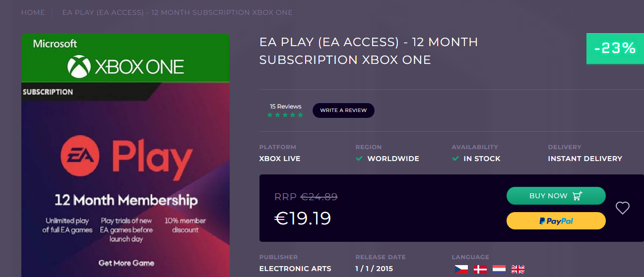The height and width of the screenshot is (277, 644).
Task: Go to HOME via breadcrumb
Action: [x=33, y=12]
